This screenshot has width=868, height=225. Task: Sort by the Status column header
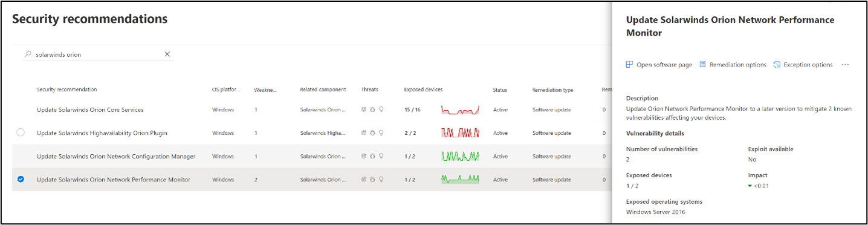[500, 90]
